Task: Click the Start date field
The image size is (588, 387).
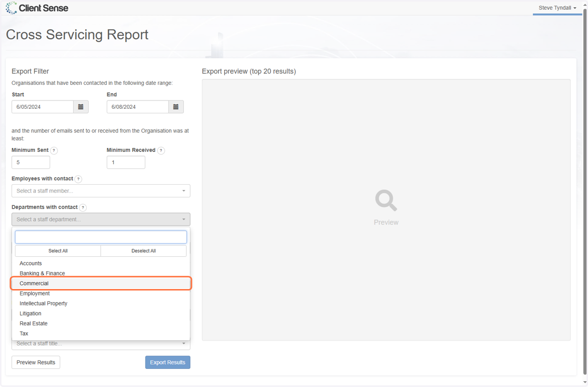Action: (43, 107)
